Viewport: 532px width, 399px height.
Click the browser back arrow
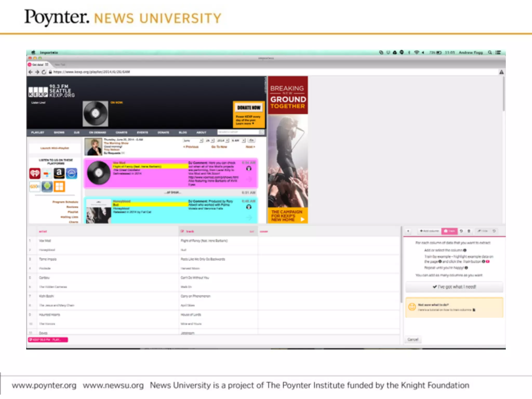30,72
